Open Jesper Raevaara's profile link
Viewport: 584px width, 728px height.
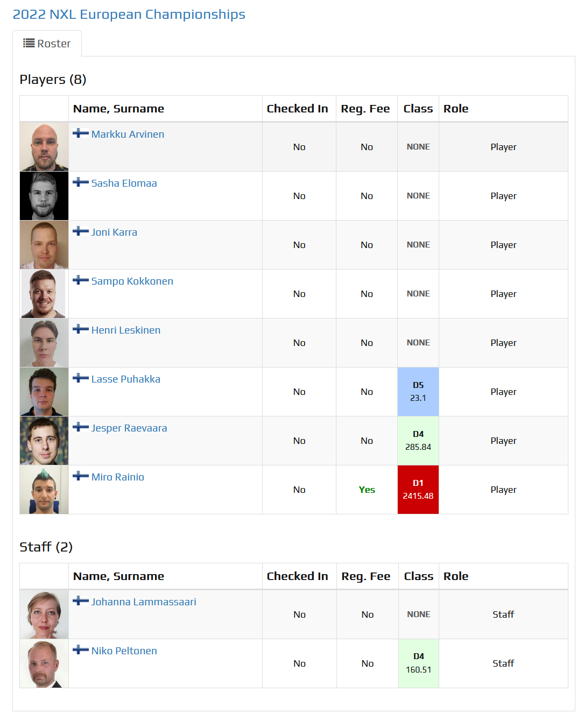[129, 428]
